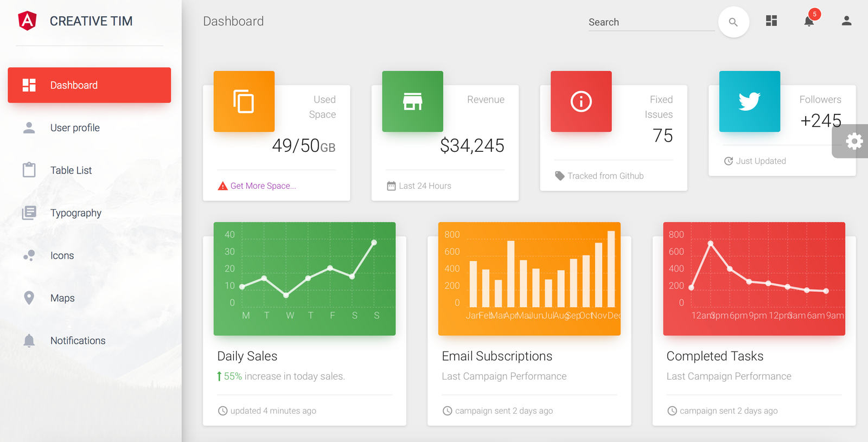Click the 75 fixed issues value
868x442 pixels.
click(662, 136)
